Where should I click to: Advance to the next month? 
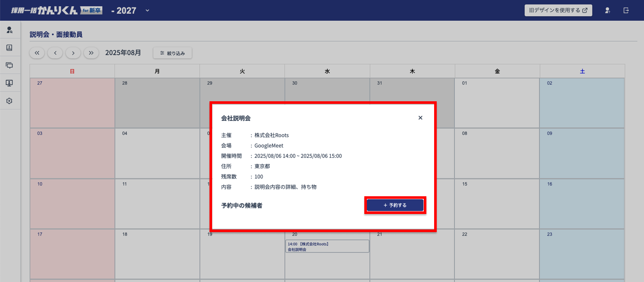(73, 53)
